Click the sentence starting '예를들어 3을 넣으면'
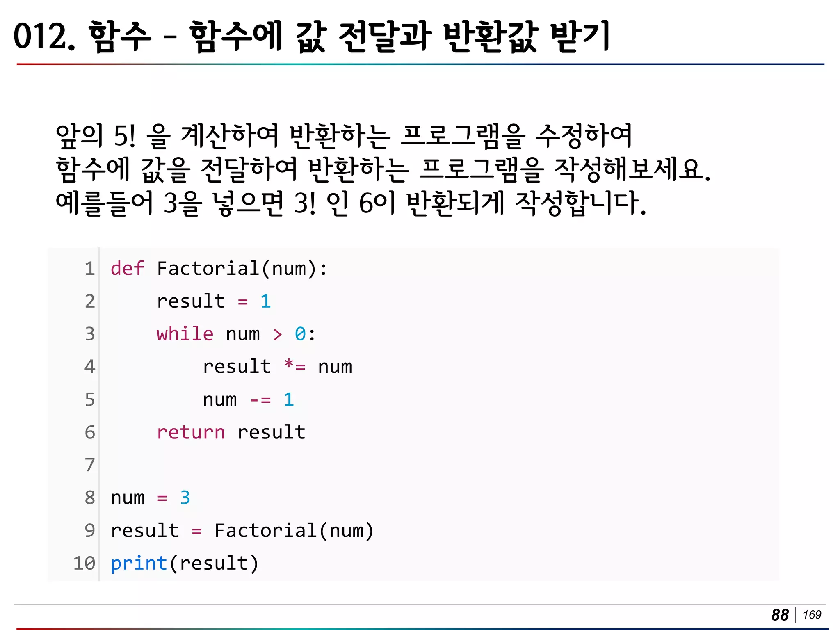 click(351, 203)
